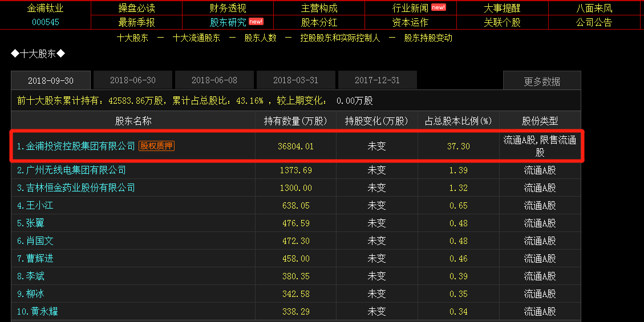Click the holding value 1373.69

coord(295,170)
